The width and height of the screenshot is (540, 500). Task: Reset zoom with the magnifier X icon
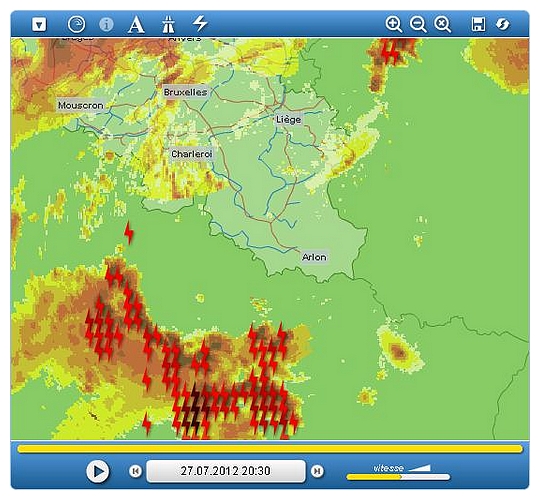point(443,24)
